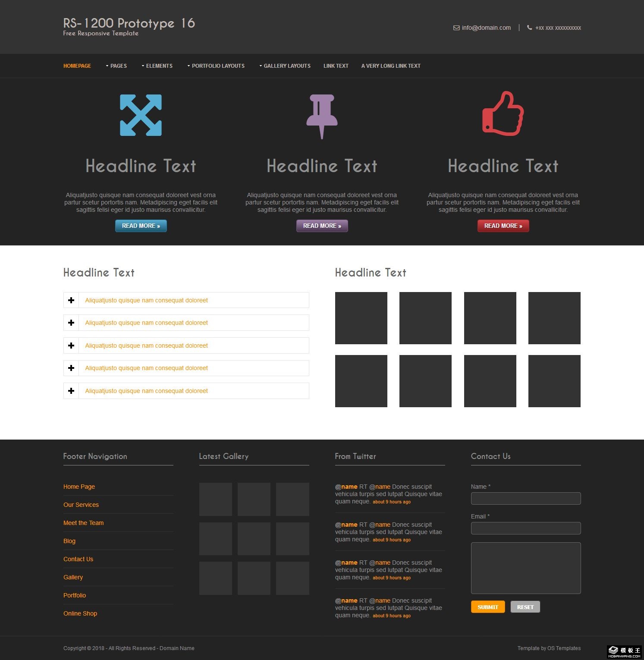Viewport: 644px width, 660px height.
Task: Click the plus icon on first accordion row
Action: 71,300
